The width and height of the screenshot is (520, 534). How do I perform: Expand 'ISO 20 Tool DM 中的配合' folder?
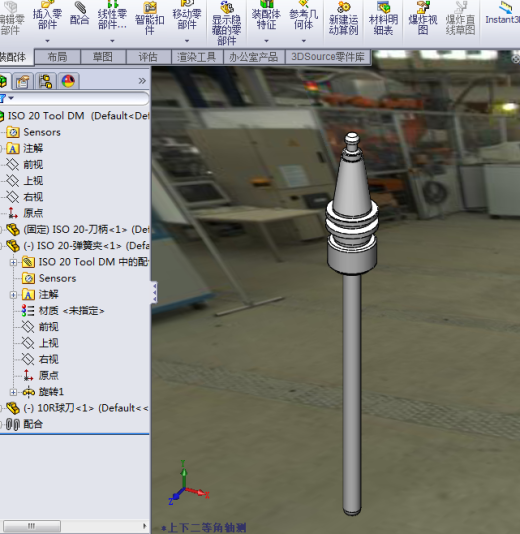click(13, 262)
